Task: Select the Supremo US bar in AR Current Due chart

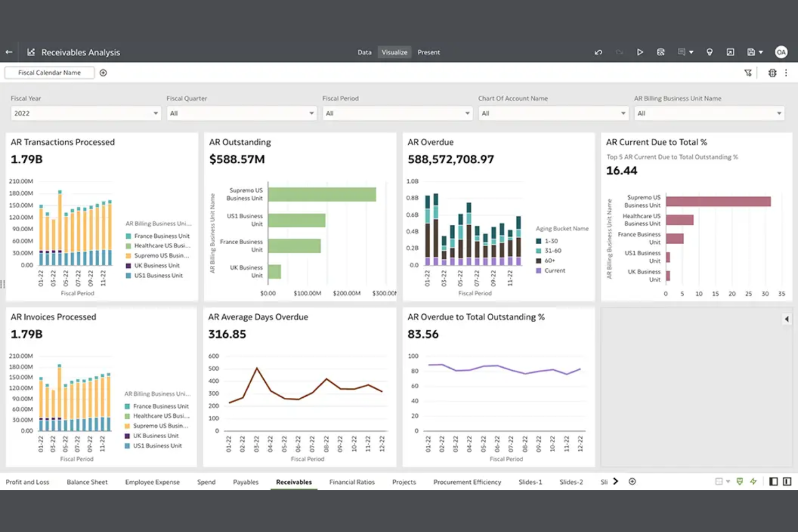Action: (x=718, y=202)
